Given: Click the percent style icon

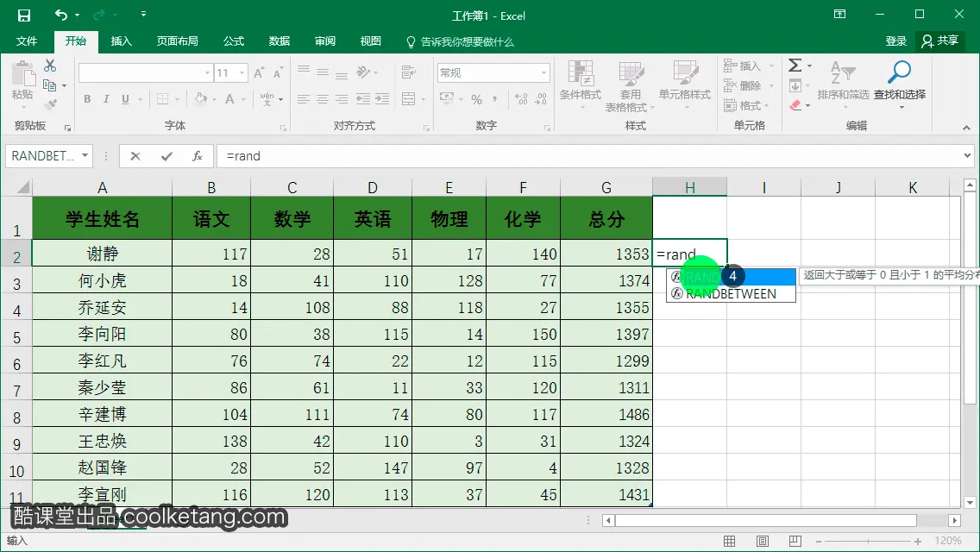Looking at the screenshot, I should [x=476, y=99].
